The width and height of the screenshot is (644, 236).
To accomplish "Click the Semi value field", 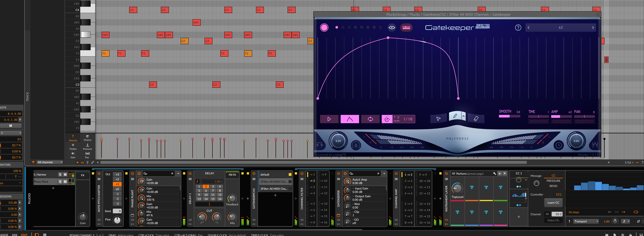I will [117, 211].
